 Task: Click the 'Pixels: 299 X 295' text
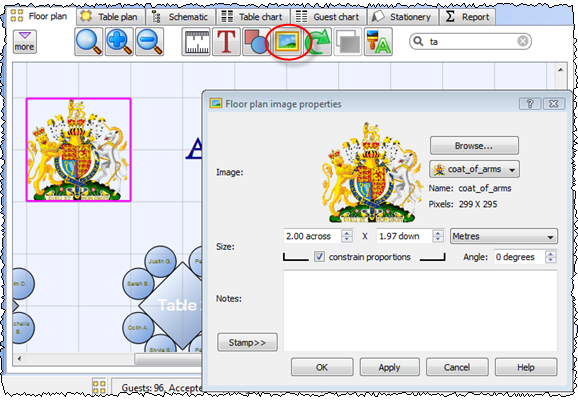click(463, 204)
